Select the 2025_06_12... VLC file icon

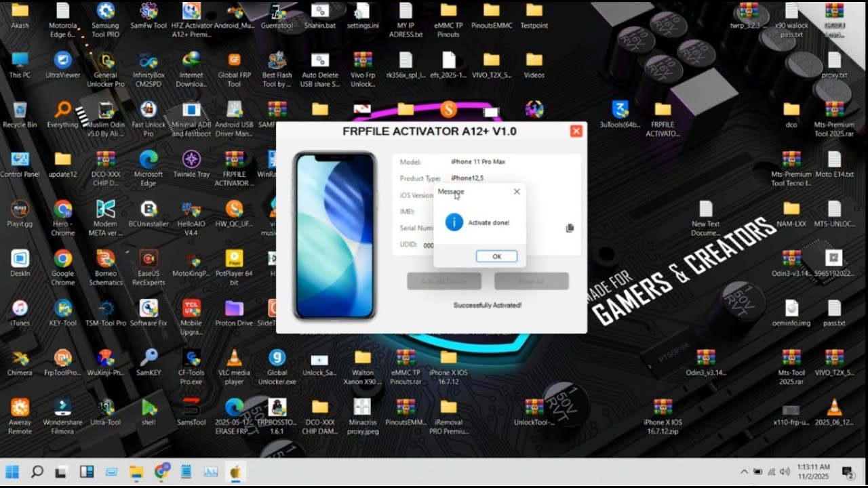[834, 412]
